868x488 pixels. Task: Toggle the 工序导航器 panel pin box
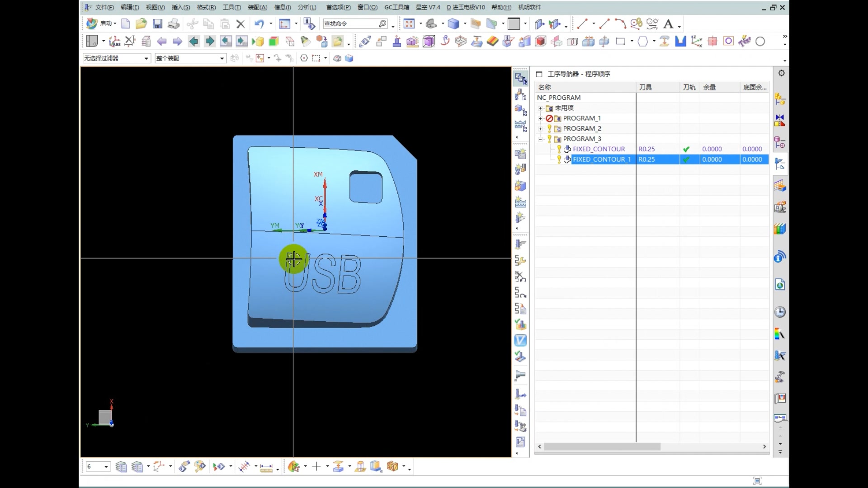tap(539, 74)
